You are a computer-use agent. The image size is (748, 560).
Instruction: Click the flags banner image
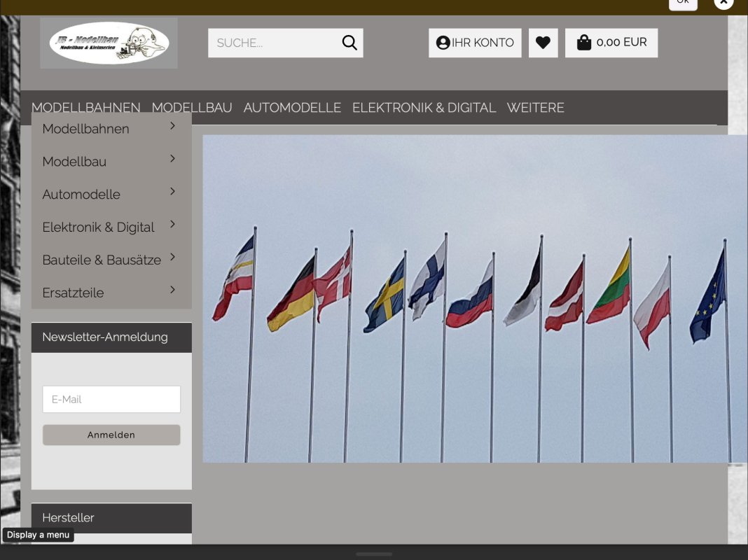coord(475,299)
